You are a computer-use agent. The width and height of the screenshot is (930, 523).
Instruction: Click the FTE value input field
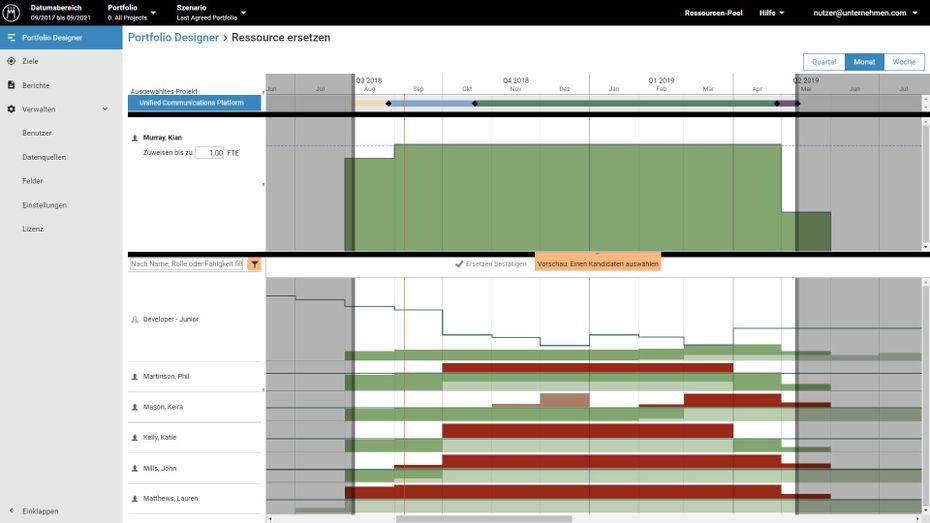click(x=209, y=153)
